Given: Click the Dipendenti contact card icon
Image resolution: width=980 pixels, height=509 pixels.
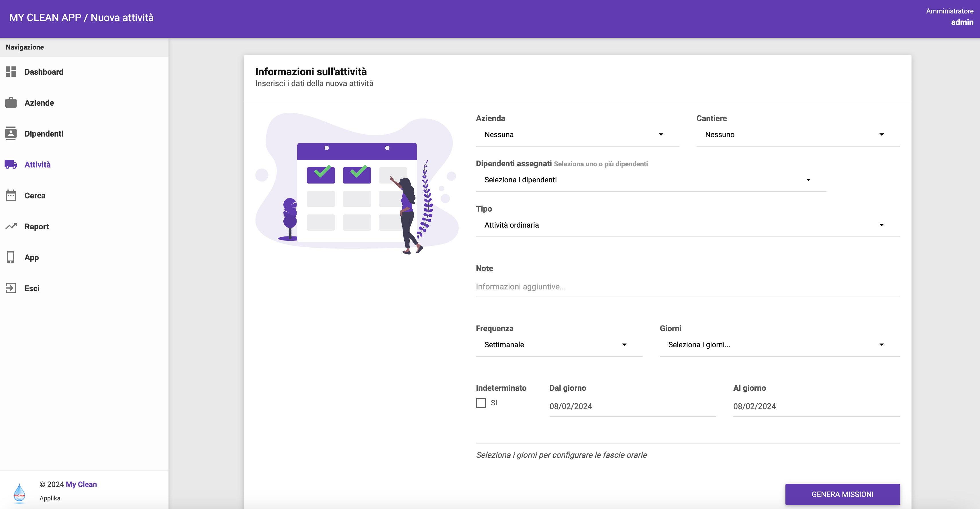Looking at the screenshot, I should [11, 133].
